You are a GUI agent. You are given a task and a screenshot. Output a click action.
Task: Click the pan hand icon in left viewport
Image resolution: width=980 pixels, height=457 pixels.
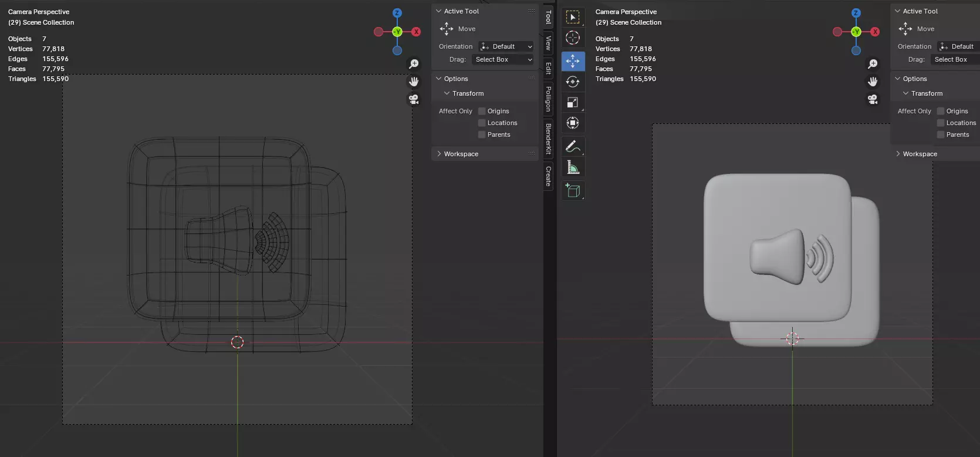(414, 82)
